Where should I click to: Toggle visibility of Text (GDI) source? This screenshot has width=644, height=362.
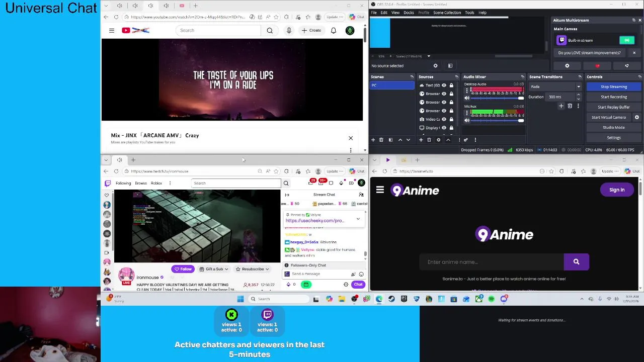point(444,85)
